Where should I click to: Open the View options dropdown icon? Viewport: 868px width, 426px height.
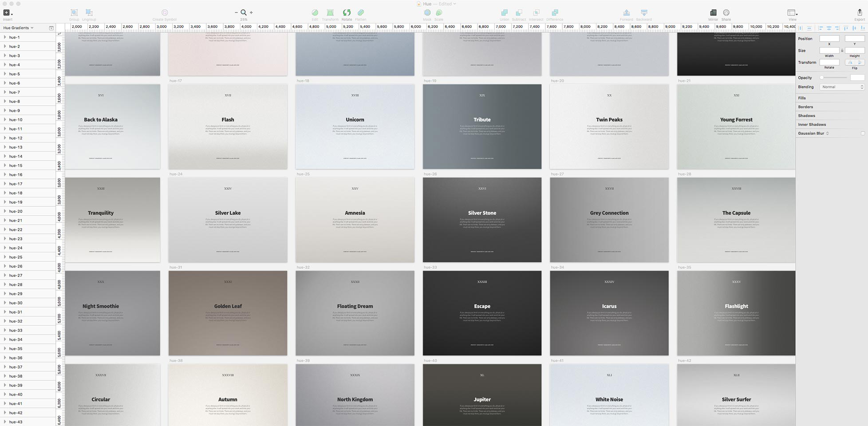793,13
